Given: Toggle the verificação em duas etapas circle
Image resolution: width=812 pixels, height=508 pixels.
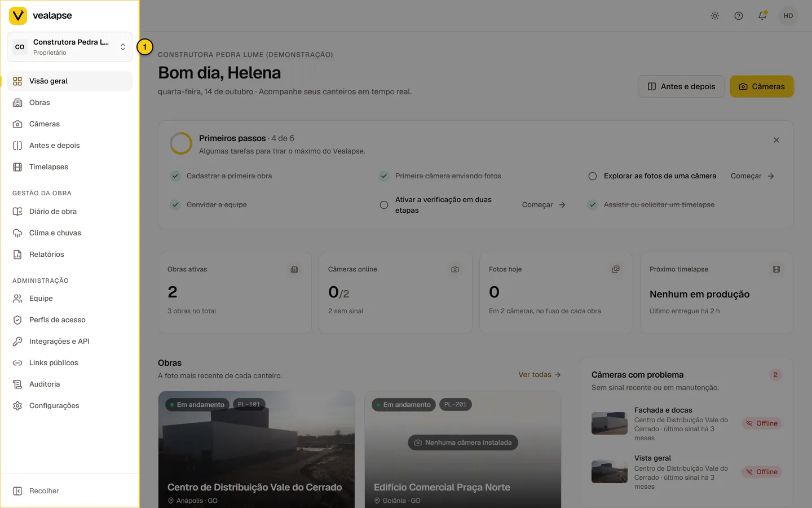Looking at the screenshot, I should click(x=384, y=205).
